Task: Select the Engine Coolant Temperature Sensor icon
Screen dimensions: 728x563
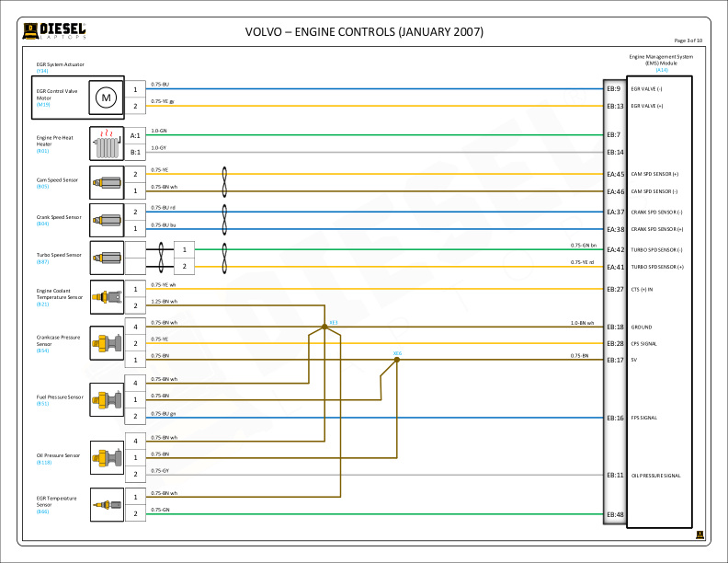Action: click(x=107, y=297)
